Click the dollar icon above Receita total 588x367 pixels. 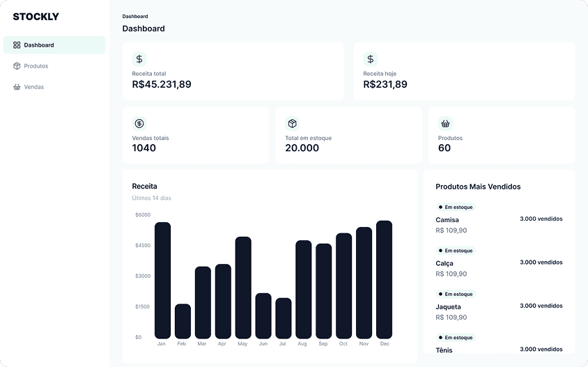(139, 59)
